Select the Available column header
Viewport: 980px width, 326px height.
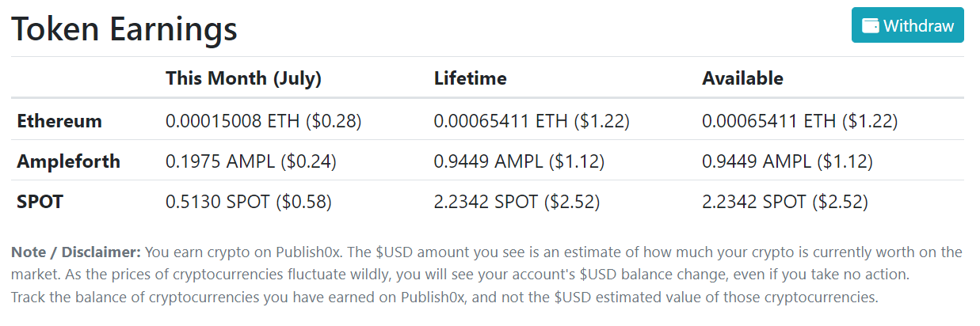pos(742,78)
